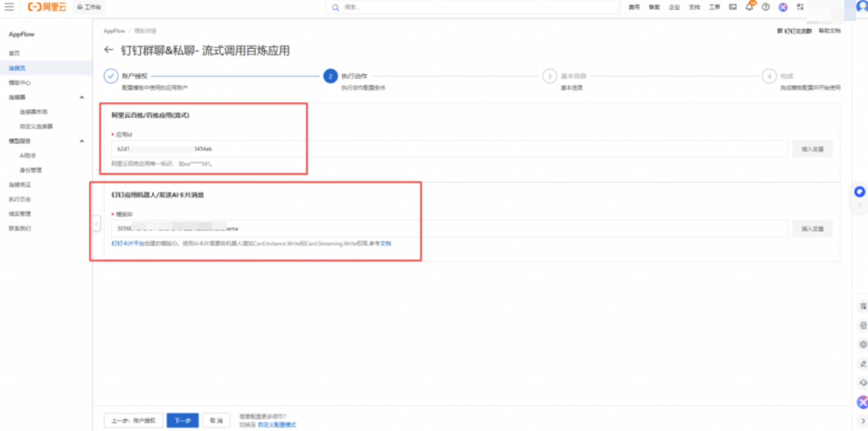Open the hamburger menu at top left

pos(9,7)
